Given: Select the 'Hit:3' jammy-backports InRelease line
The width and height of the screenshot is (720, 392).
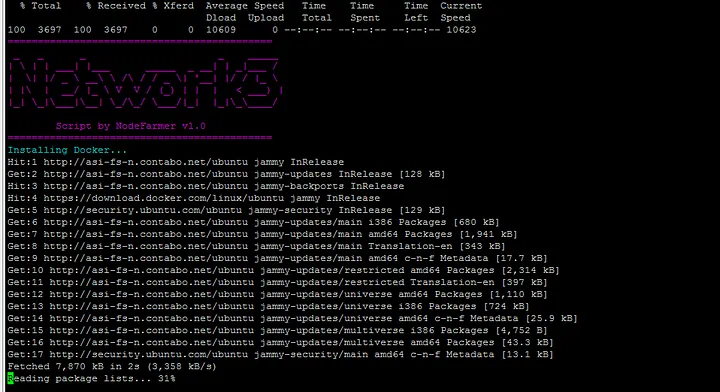Looking at the screenshot, I should tap(206, 186).
